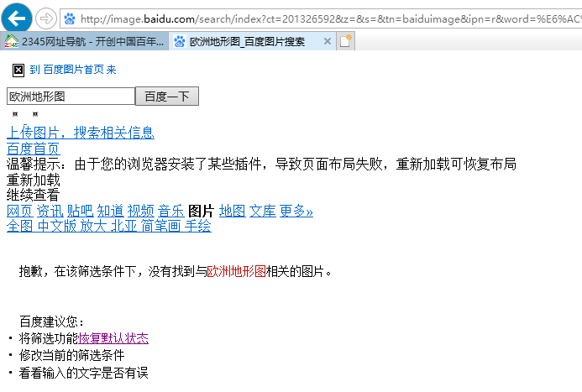
Task: Click the 欧洲地形图 search input box
Action: coord(71,97)
